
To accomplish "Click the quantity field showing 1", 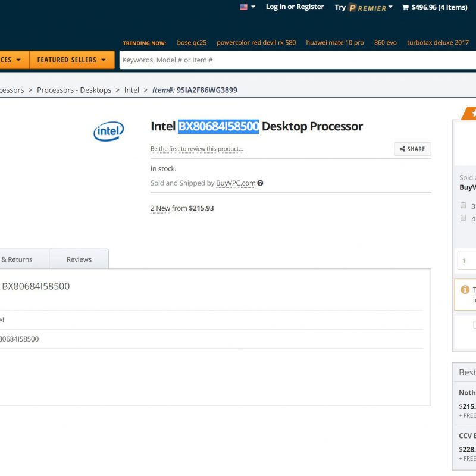I will [x=467, y=261].
